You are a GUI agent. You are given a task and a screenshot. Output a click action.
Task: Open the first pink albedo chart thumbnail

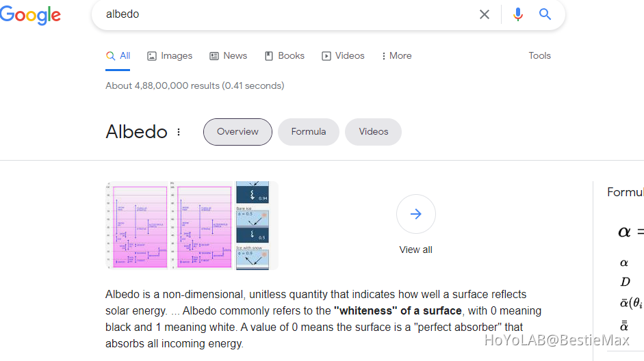pyautogui.click(x=137, y=225)
